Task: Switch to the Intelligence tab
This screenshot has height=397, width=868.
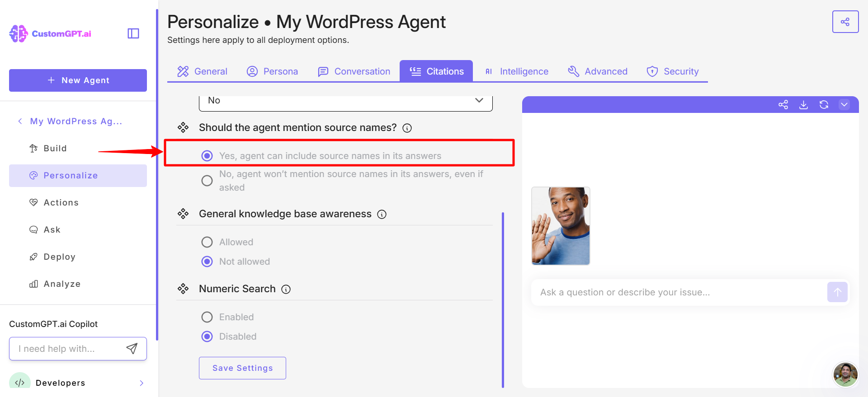Action: [516, 71]
